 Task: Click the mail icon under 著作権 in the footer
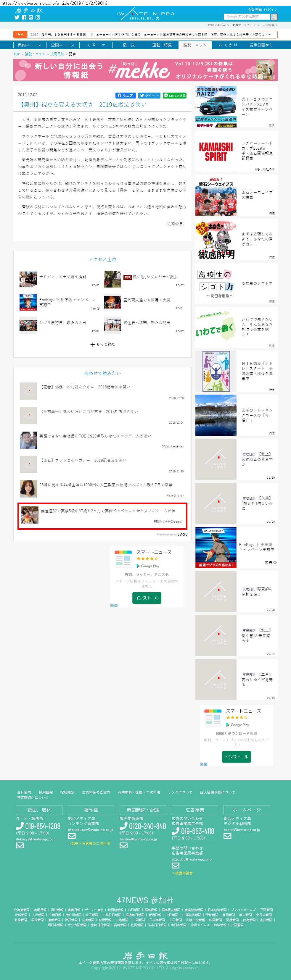[x=72, y=836]
